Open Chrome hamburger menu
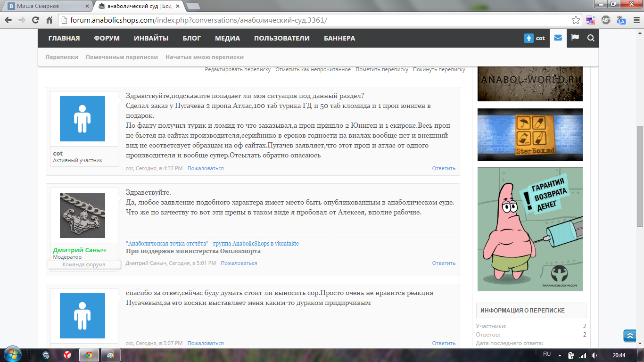The width and height of the screenshot is (644, 362). point(636,20)
